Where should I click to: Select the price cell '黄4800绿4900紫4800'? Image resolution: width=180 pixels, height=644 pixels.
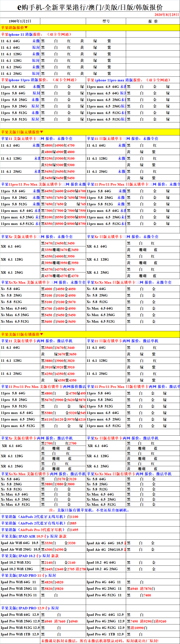(x=63, y=152)
